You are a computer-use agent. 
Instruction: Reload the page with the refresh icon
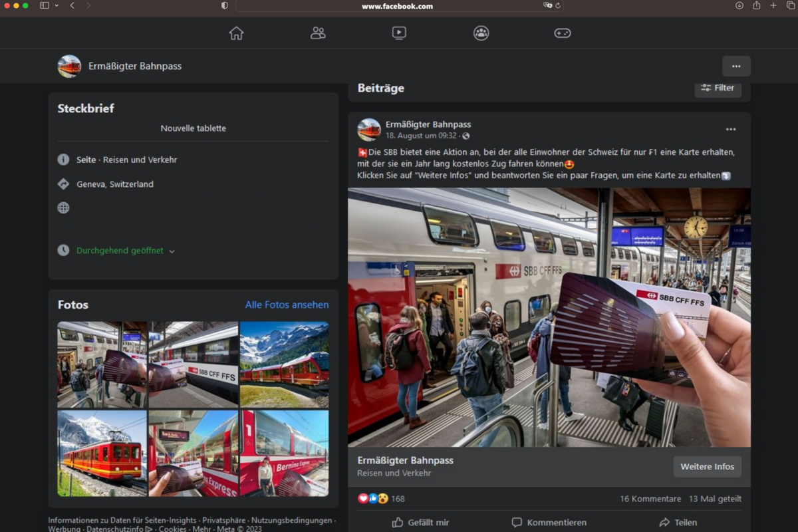click(x=558, y=5)
